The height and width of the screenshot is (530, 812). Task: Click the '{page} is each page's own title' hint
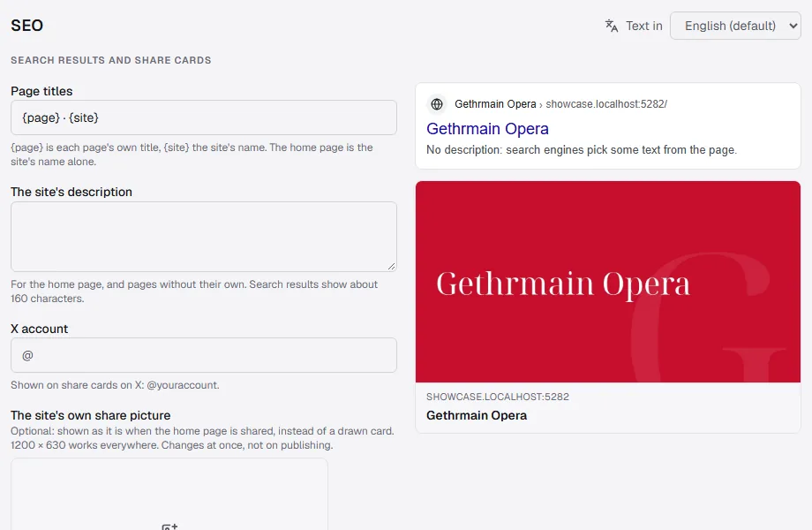192,155
